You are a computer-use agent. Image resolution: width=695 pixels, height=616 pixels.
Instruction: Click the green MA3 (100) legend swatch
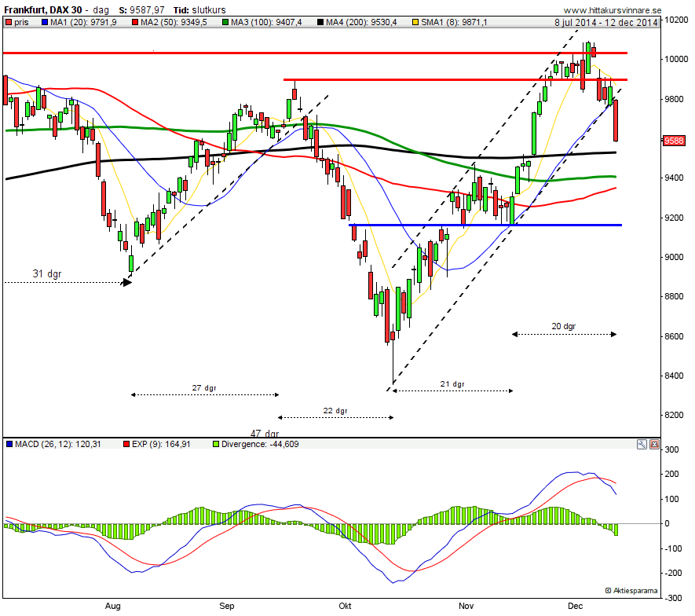click(x=225, y=22)
